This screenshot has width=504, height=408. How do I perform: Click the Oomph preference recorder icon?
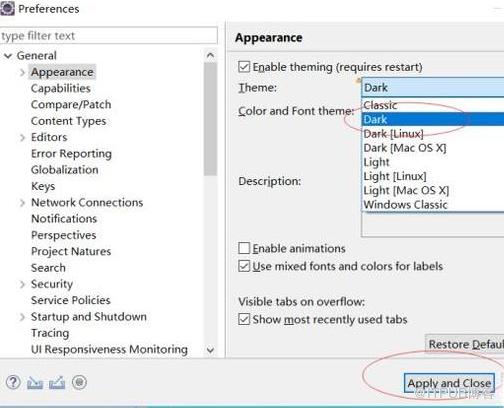click(79, 382)
